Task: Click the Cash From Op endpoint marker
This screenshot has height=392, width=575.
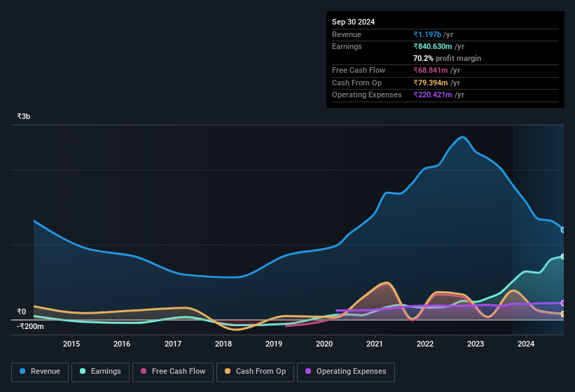Action: [563, 314]
